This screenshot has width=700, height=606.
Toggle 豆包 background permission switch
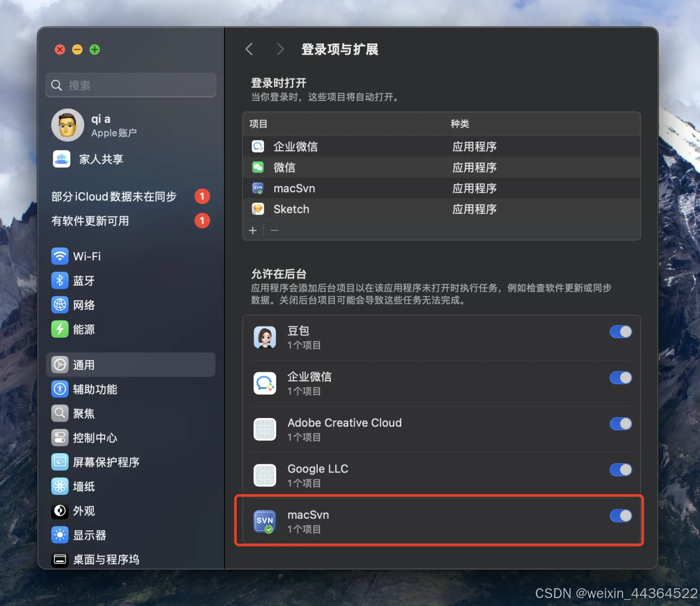[x=621, y=332]
